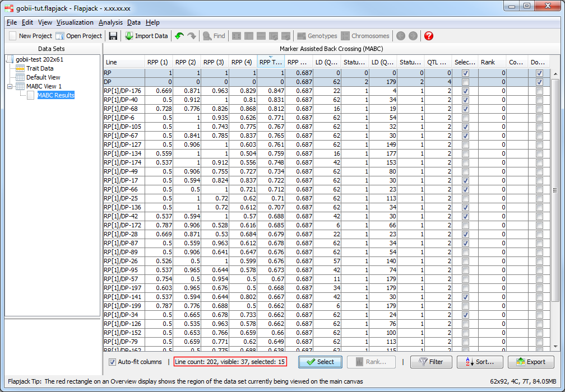
Task: Toggle the last-column checkbox for RP[1]/DP-40 row
Action: (x=539, y=100)
